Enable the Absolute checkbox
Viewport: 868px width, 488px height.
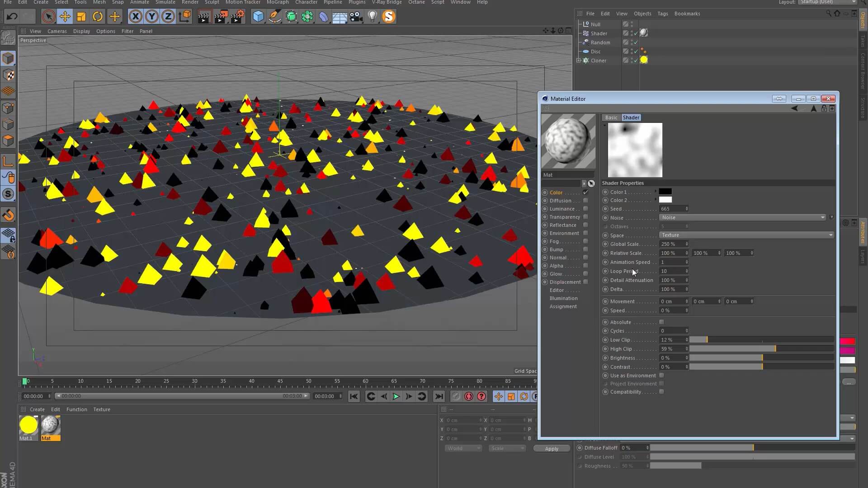[661, 322]
